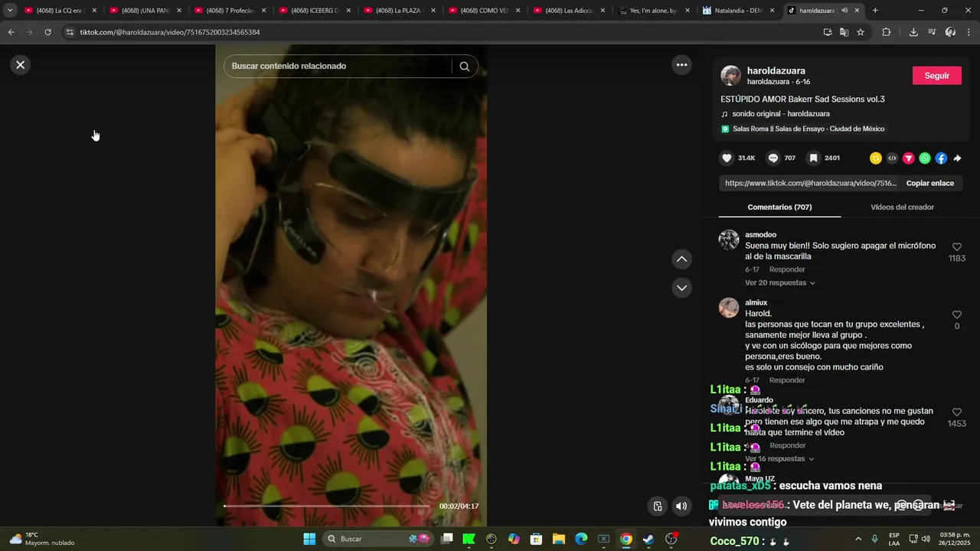The height and width of the screenshot is (551, 980).
Task: Open Chrome downloads icon
Action: pyautogui.click(x=913, y=32)
